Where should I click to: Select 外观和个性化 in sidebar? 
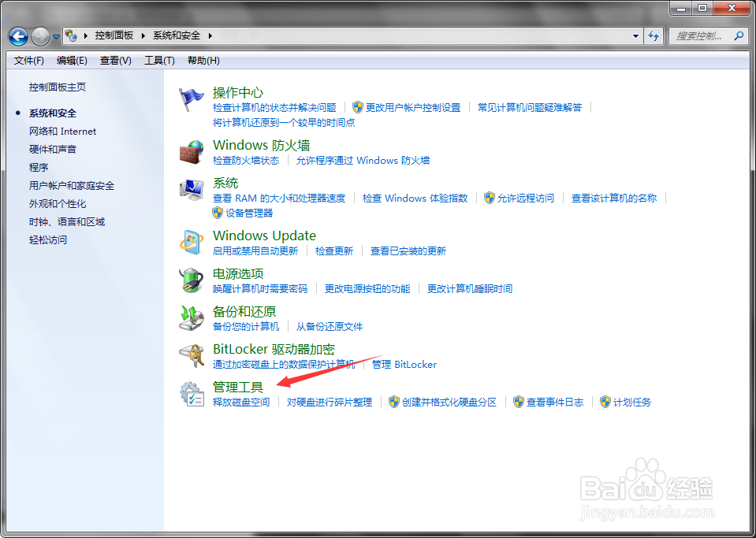[58, 204]
